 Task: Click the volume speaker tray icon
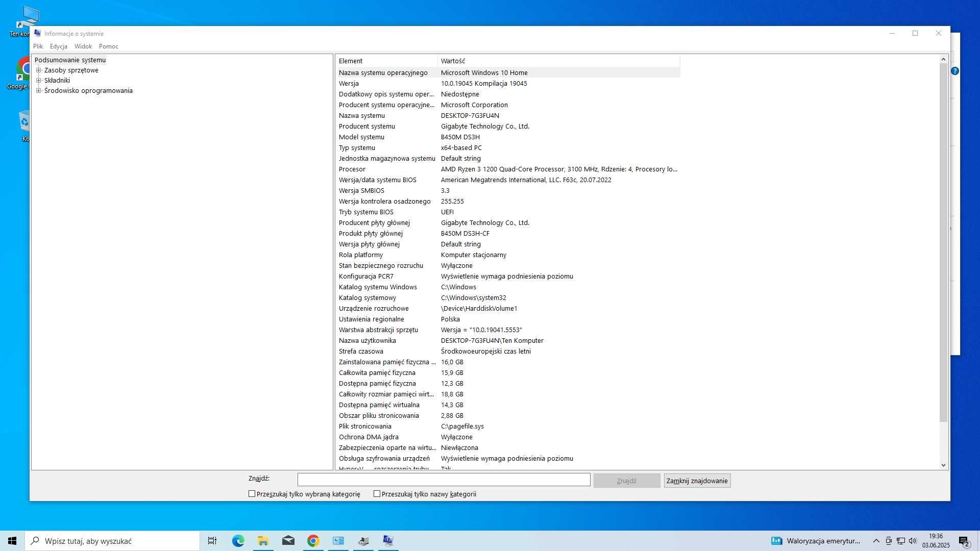(x=913, y=541)
